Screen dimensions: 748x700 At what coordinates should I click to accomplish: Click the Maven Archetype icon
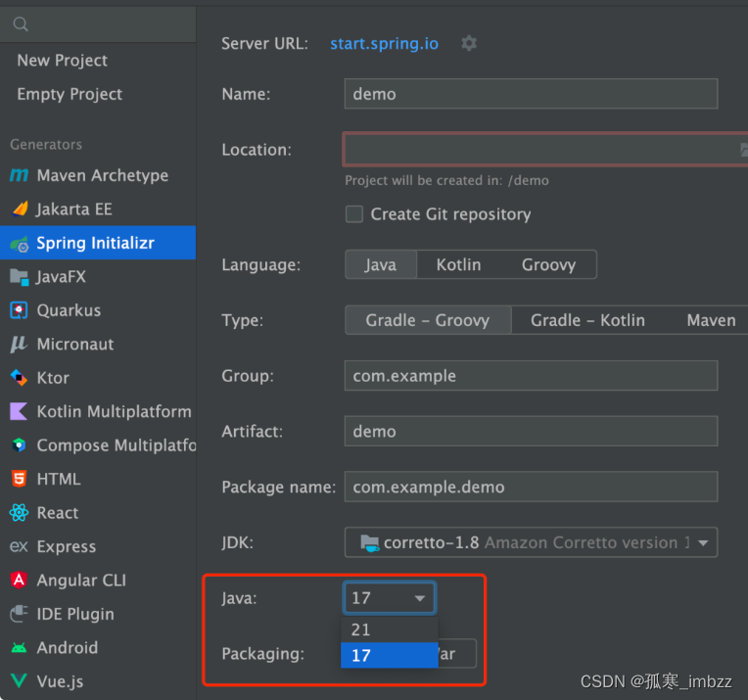click(x=19, y=175)
